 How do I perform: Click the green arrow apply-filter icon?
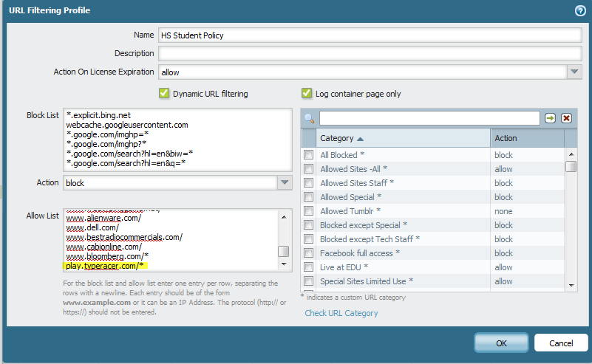[550, 118]
